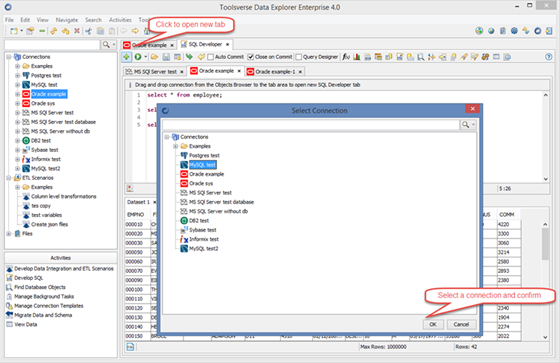
Task: Click the yellow forward arrow icon in the main toolbar
Action: click(135, 31)
